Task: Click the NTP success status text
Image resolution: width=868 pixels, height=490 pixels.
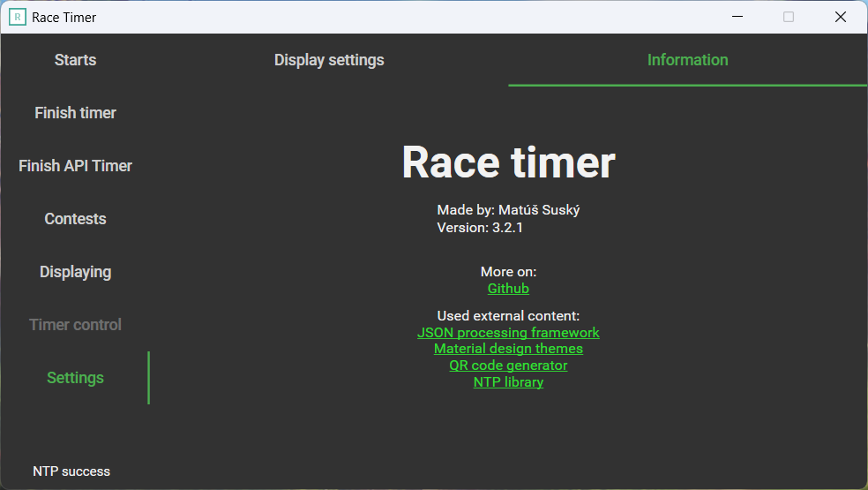Action: click(x=71, y=471)
